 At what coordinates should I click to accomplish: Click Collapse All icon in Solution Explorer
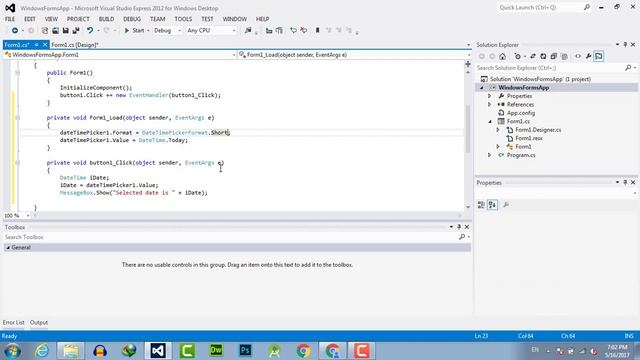click(553, 56)
